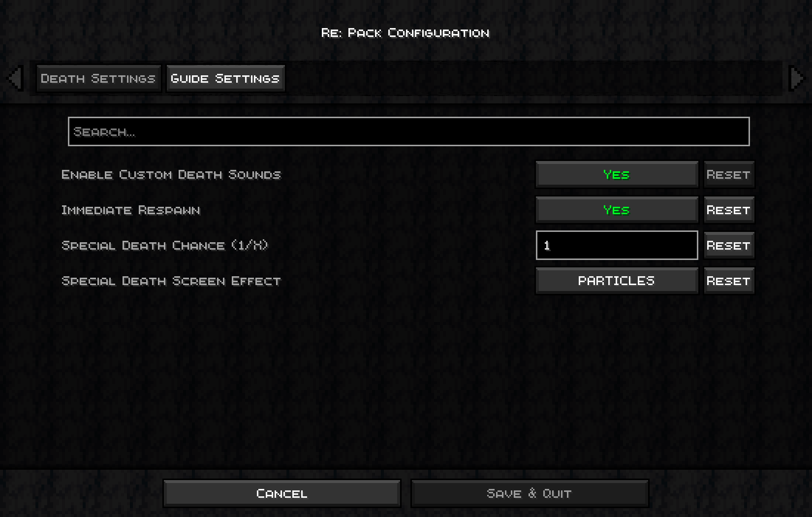The image size is (812, 517).
Task: Reset the Enable Custom Death Sounds option
Action: (729, 174)
